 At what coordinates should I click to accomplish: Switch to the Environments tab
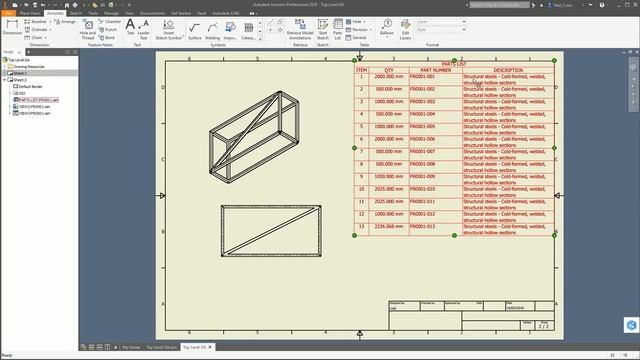pyautogui.click(x=152, y=13)
